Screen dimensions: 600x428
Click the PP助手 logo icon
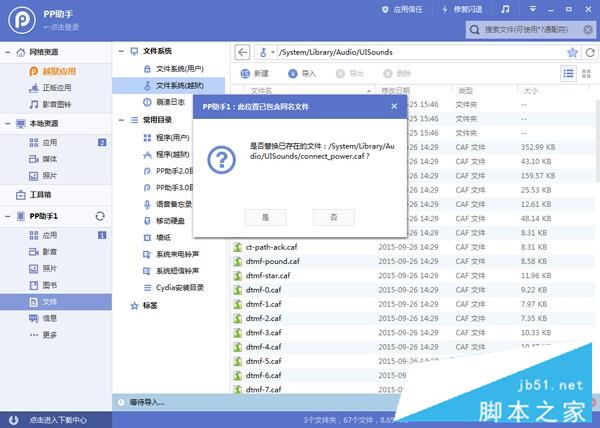22,20
